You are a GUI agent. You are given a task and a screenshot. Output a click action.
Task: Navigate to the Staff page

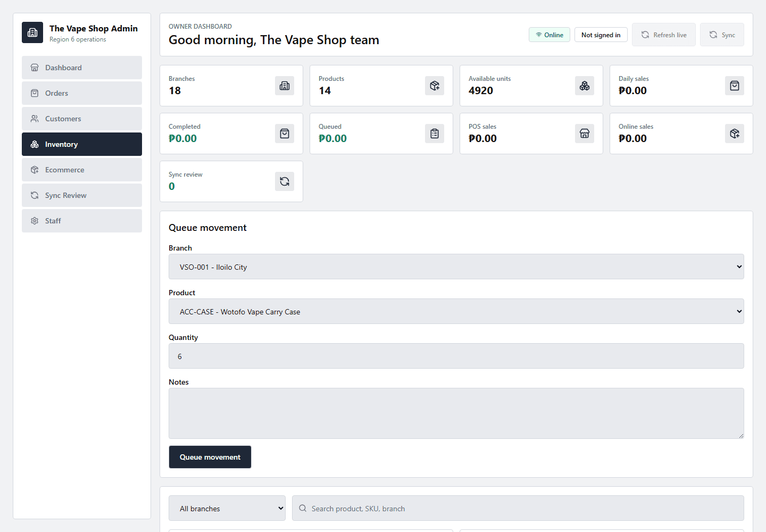click(x=82, y=221)
